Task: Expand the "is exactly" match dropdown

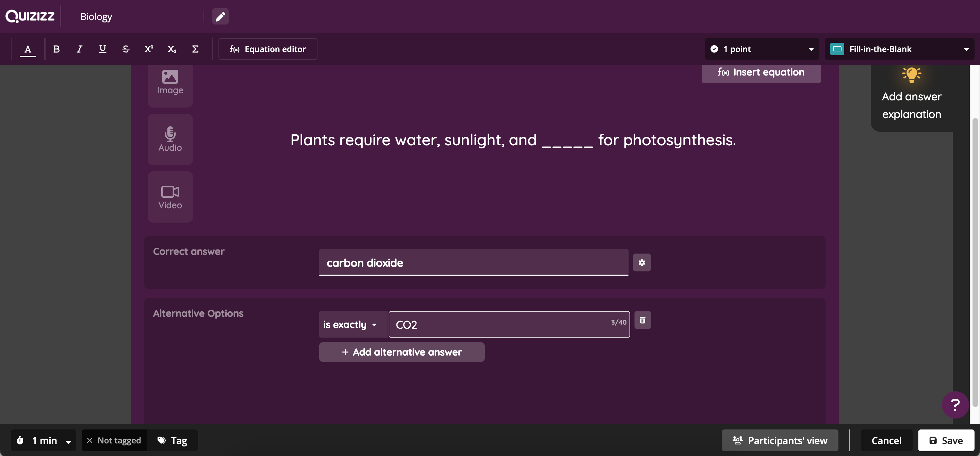Action: (351, 324)
